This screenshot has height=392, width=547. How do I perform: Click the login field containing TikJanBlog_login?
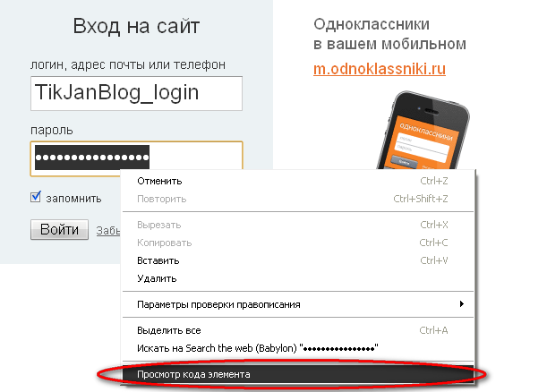(x=136, y=93)
